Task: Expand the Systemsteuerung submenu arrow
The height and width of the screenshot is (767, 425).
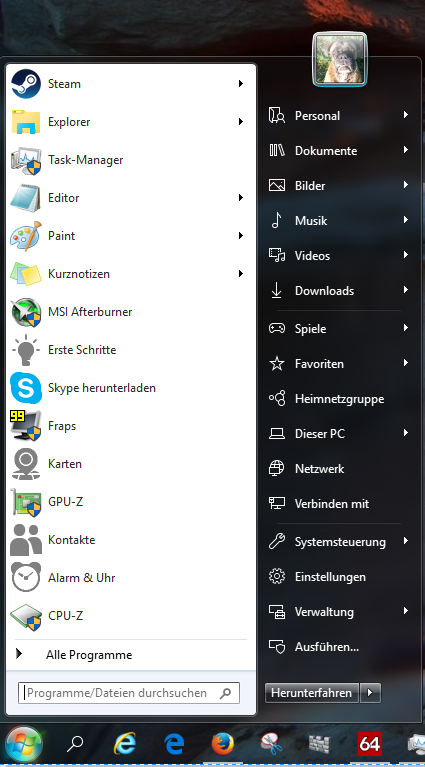Action: click(405, 541)
